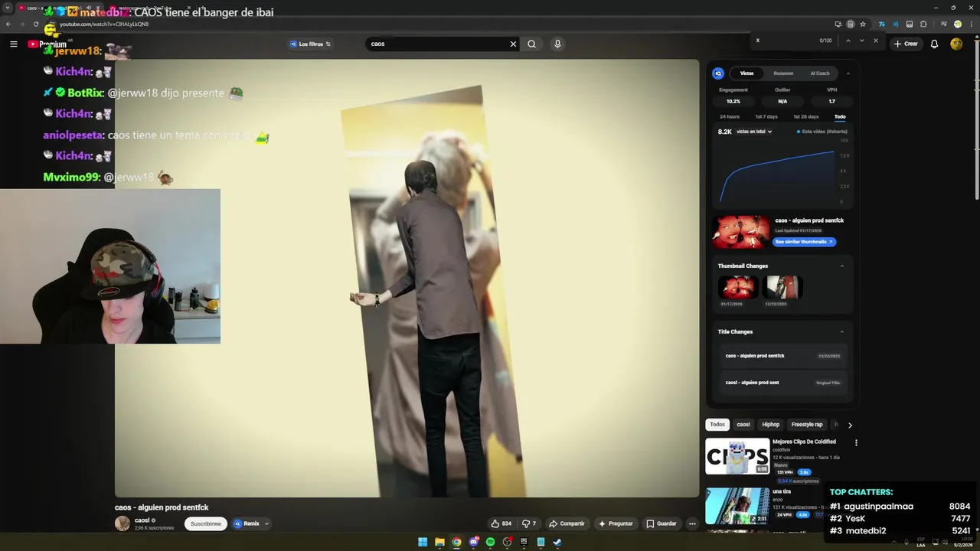Select the 'caos!' filter chip
The image size is (980, 551).
(743, 425)
